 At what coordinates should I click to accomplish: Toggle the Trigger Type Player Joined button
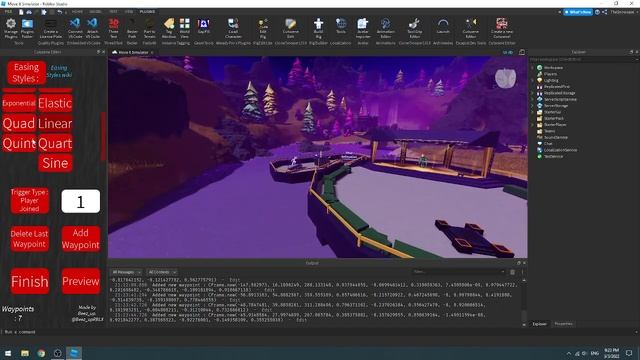[29, 200]
